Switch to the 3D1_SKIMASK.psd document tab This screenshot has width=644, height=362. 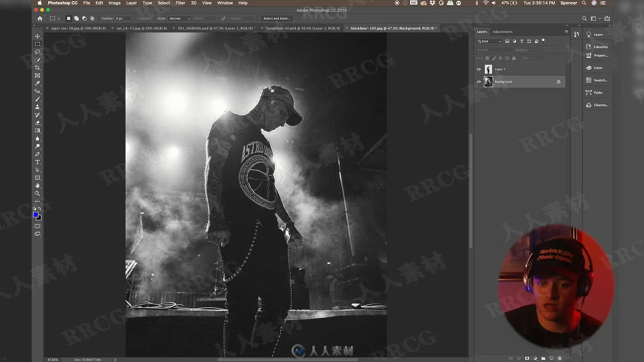tap(216, 28)
